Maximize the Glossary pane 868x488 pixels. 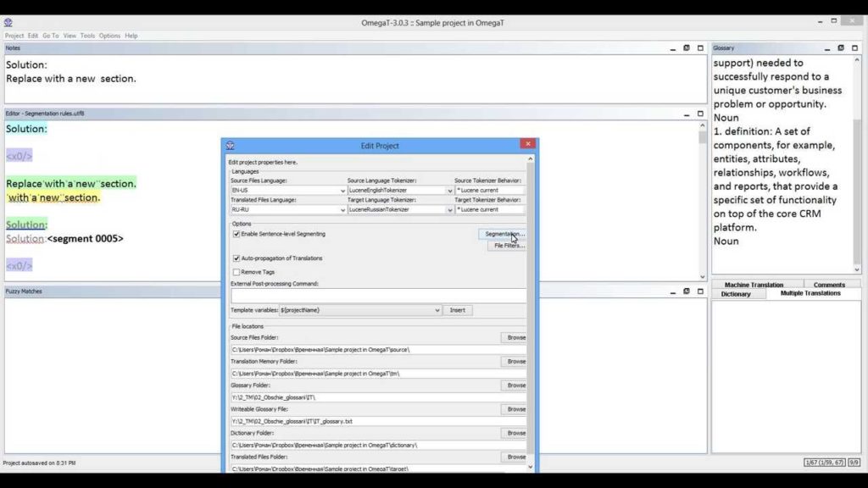pos(854,48)
